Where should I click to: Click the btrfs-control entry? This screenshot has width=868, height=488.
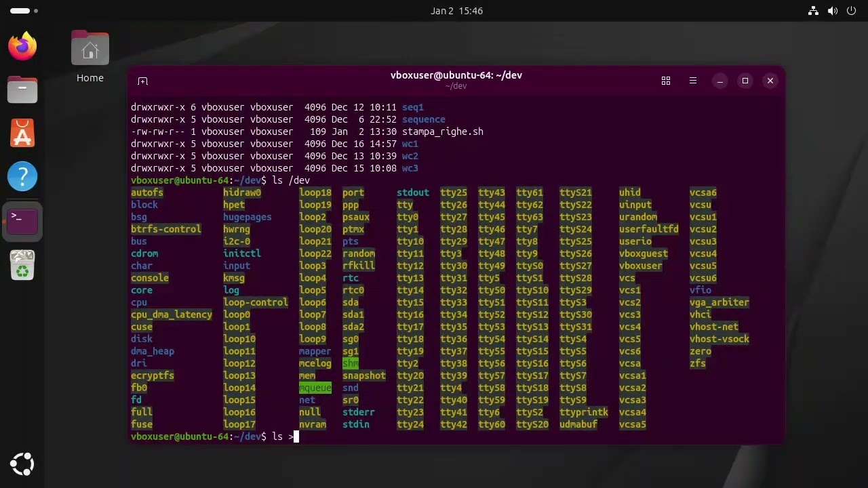[x=166, y=229]
